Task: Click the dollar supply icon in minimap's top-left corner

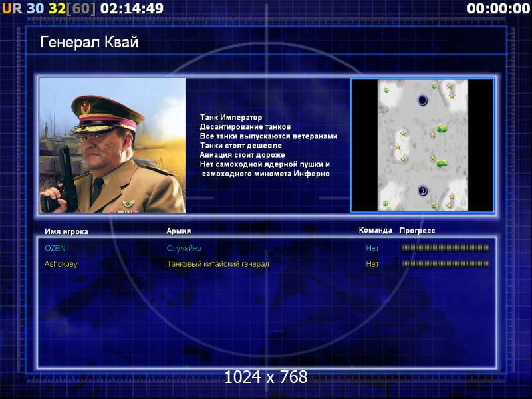Action: tap(386, 90)
